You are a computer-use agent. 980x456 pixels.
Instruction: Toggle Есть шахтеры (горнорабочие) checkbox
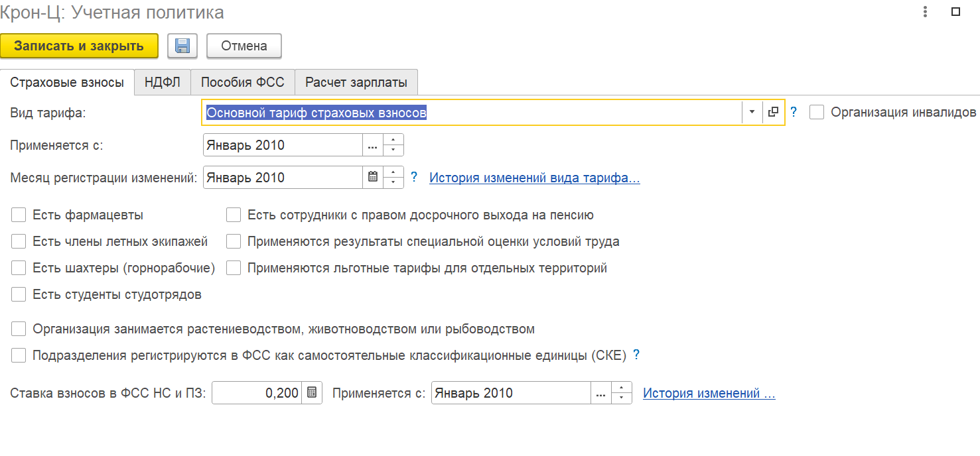19,268
